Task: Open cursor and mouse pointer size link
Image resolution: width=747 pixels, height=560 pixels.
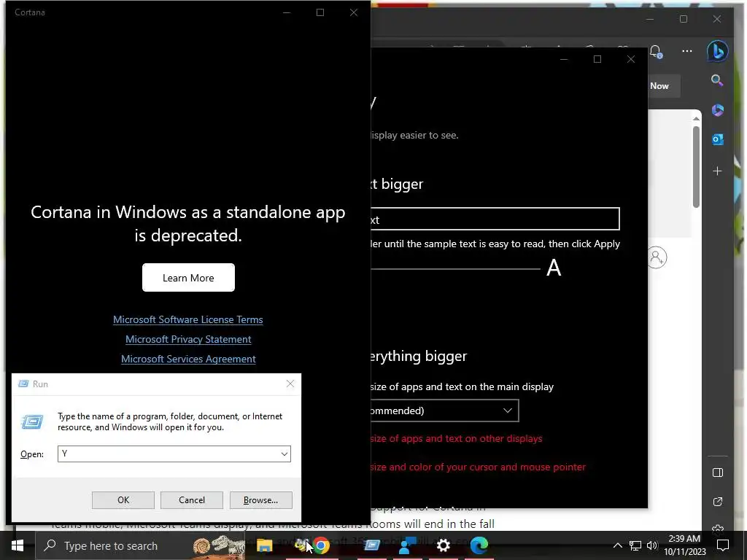Action: pos(479,467)
